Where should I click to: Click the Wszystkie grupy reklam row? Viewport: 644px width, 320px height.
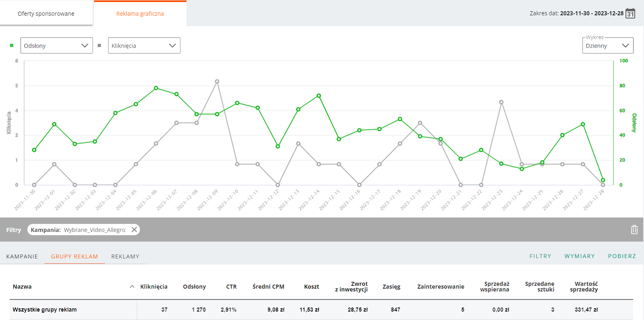[45, 310]
